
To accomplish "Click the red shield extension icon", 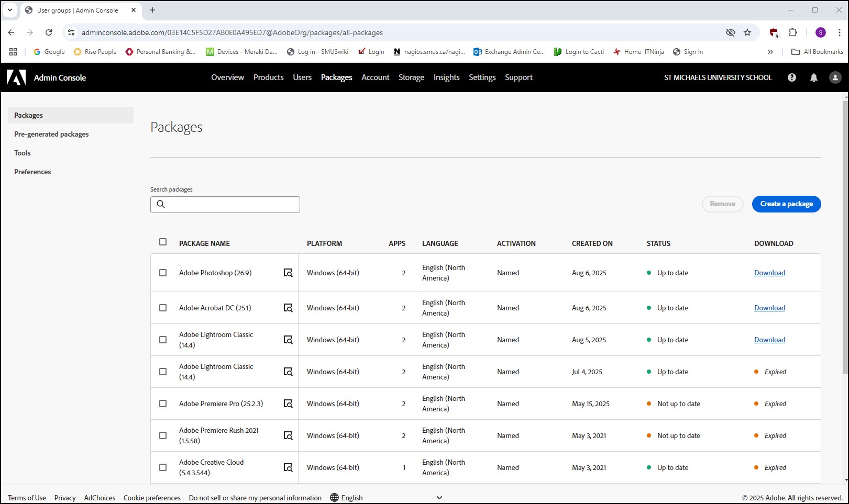I will [x=774, y=32].
